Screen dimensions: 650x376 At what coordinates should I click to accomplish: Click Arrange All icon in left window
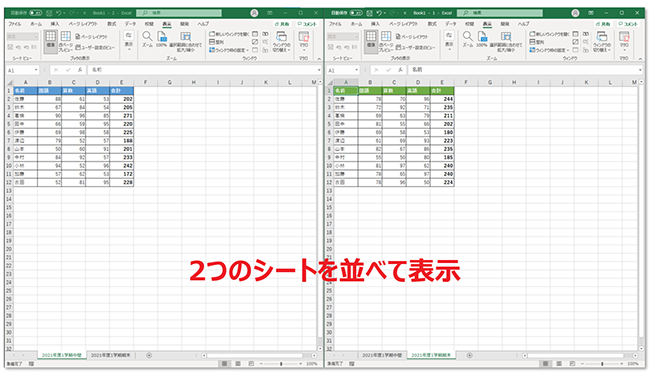click(x=217, y=42)
